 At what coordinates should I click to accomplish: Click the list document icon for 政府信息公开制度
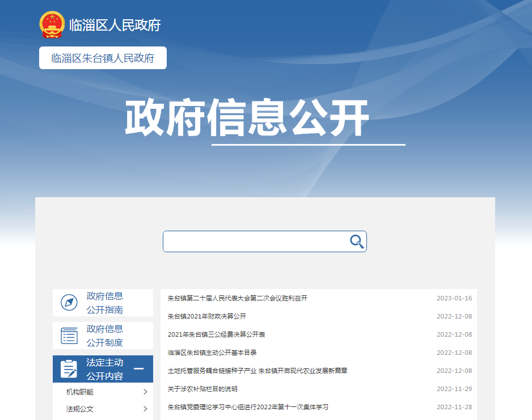pyautogui.click(x=69, y=336)
